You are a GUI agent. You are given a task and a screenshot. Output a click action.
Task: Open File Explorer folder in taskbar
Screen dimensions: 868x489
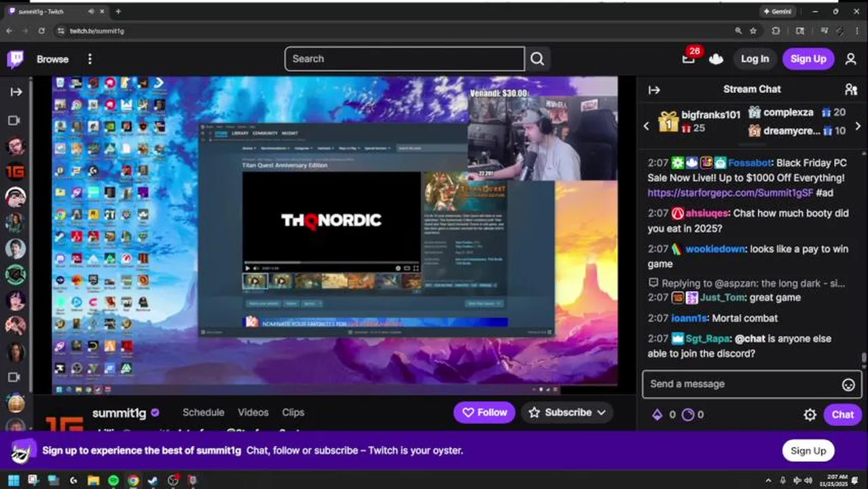click(x=93, y=481)
